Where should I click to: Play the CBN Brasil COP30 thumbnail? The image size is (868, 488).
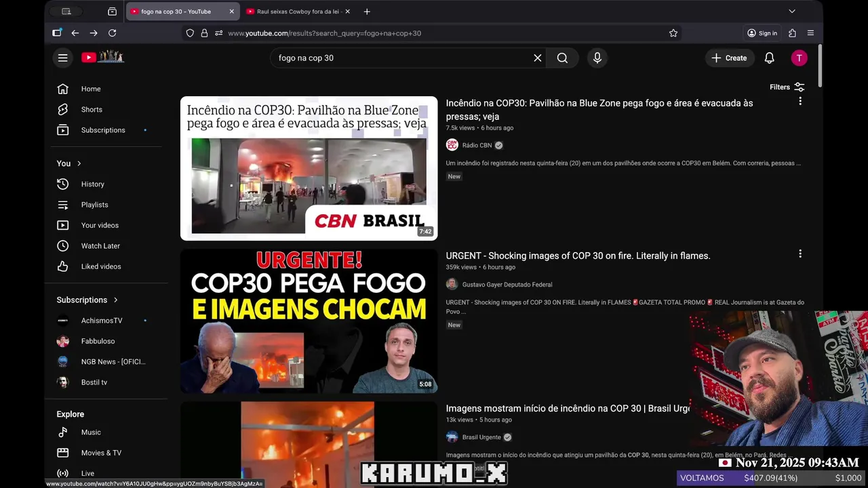[x=309, y=168]
